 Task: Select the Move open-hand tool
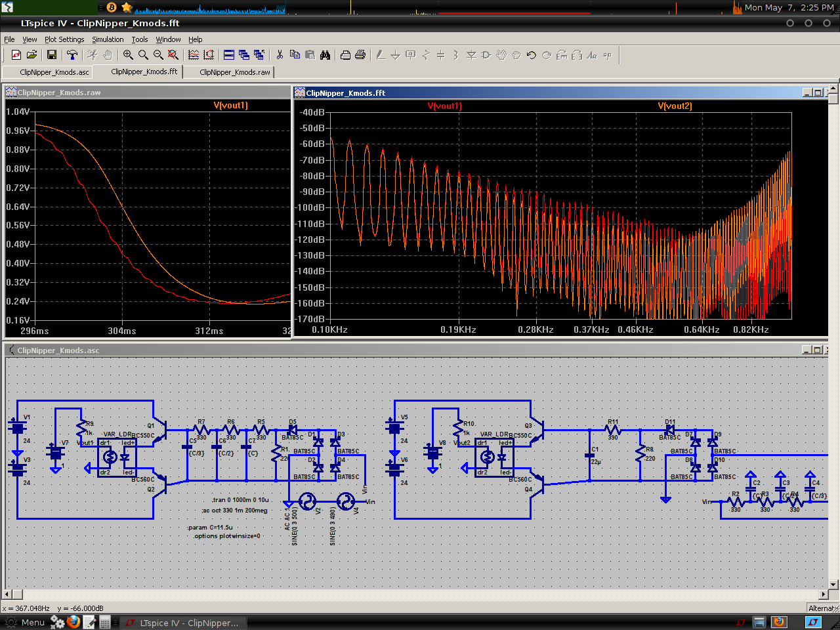point(501,55)
